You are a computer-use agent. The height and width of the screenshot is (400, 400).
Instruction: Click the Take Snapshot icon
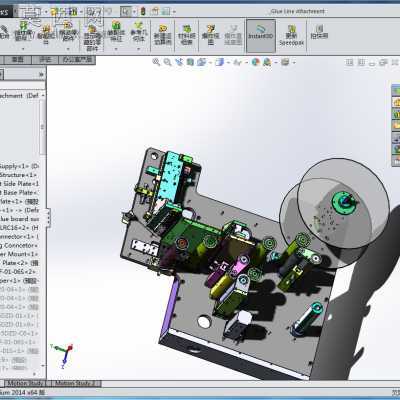[x=319, y=32]
